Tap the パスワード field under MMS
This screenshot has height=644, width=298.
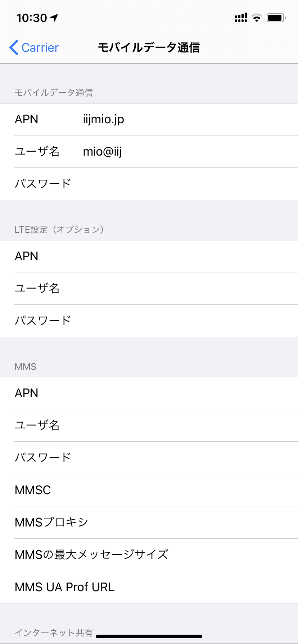pyautogui.click(x=180, y=458)
